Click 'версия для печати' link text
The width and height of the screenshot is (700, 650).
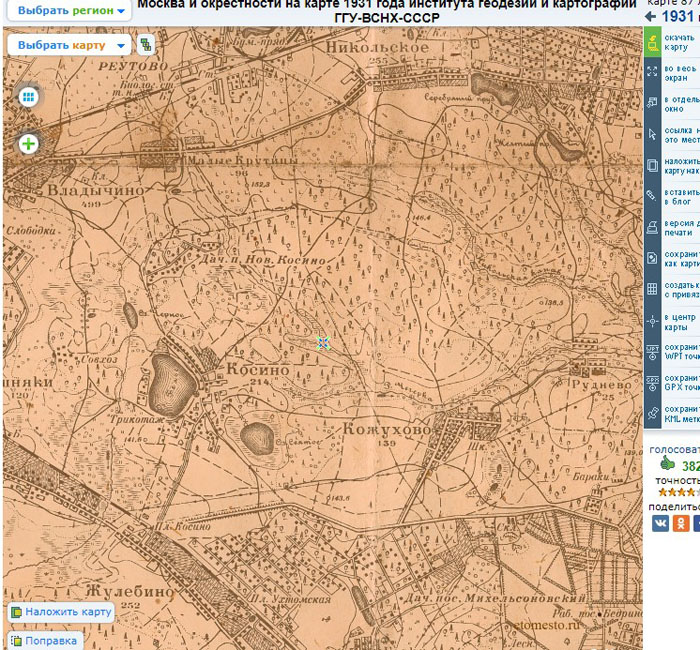point(682,228)
